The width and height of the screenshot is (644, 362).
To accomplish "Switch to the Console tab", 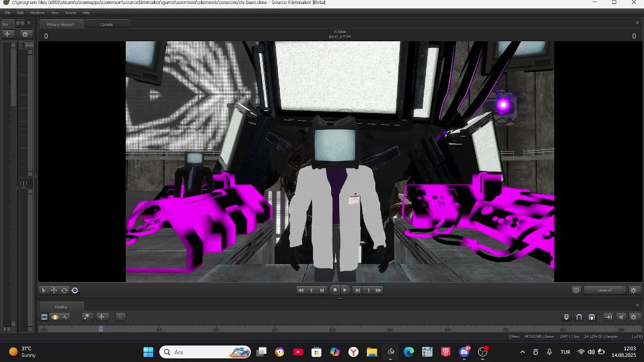I will pyautogui.click(x=106, y=24).
